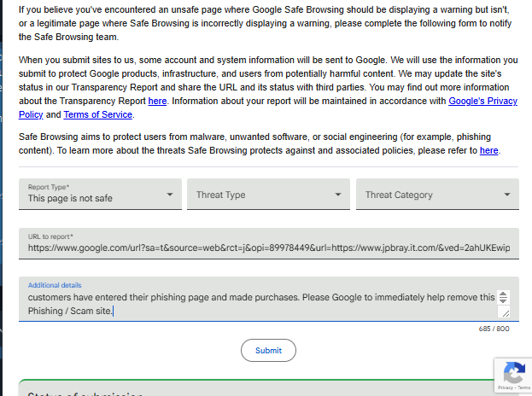Viewport: 532px width, 396px height.
Task: Open the Report Type dropdown
Action: coord(100,194)
